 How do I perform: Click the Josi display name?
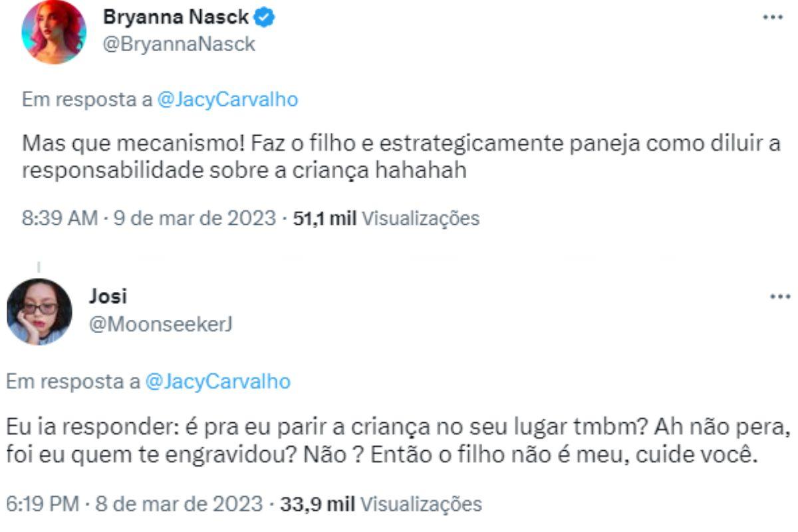click(107, 297)
